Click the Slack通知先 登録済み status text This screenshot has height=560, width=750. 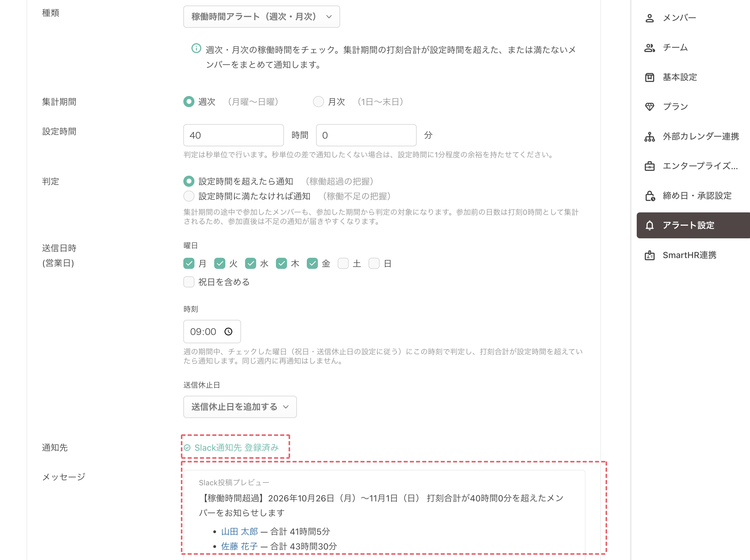(236, 448)
